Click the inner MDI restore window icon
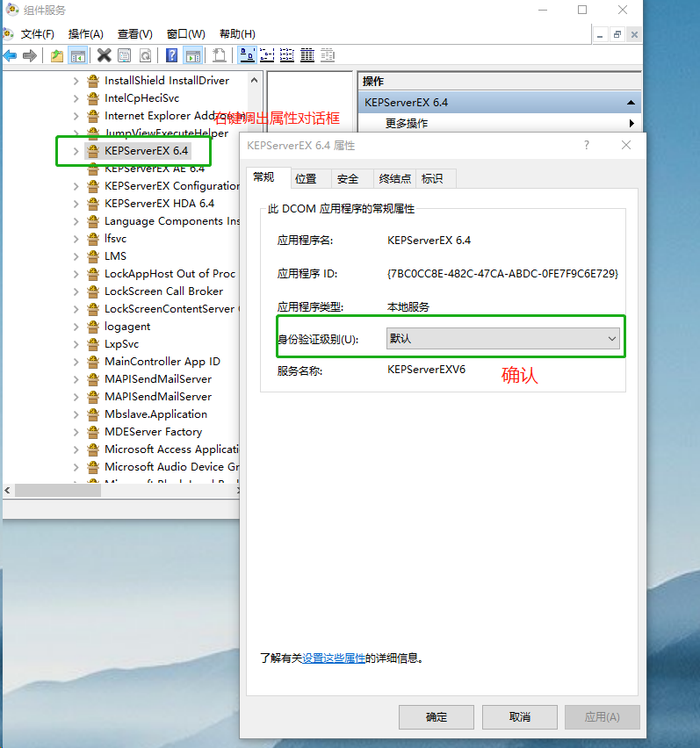The height and width of the screenshot is (748, 700). pos(617,34)
